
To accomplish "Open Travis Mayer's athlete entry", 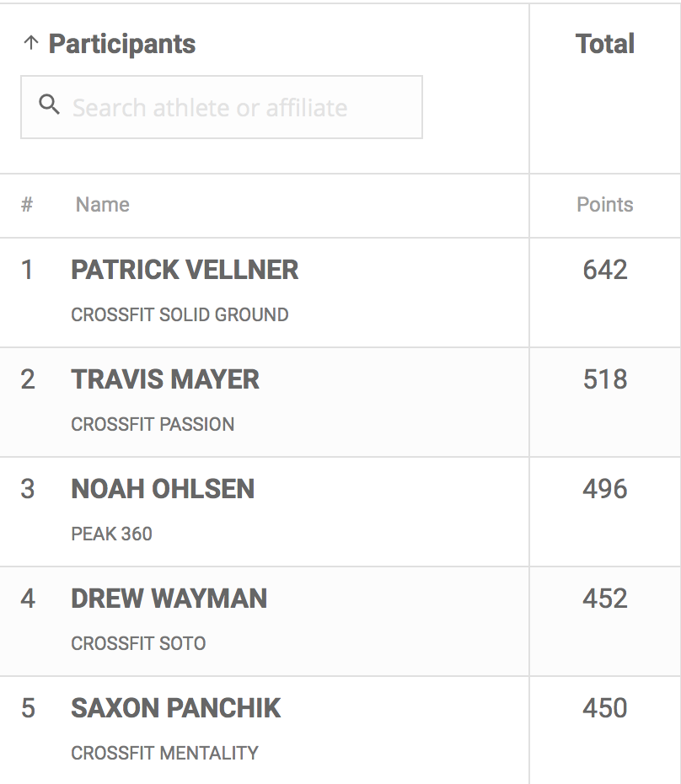I will pos(165,379).
